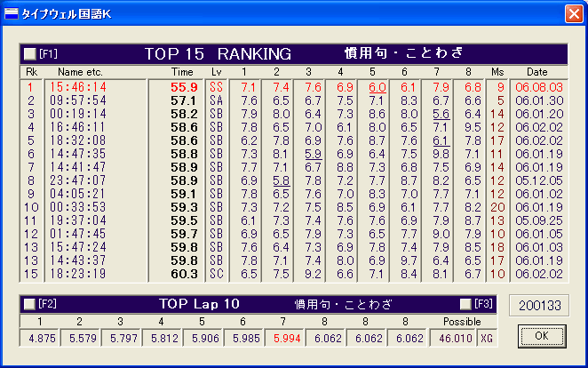The image size is (588, 368).
Task: Select rank 7 entry 14:41:47
Action: pyautogui.click(x=78, y=167)
